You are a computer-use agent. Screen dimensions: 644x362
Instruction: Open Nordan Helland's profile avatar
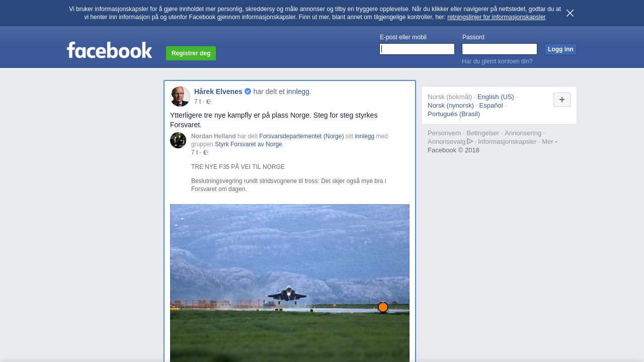point(178,140)
